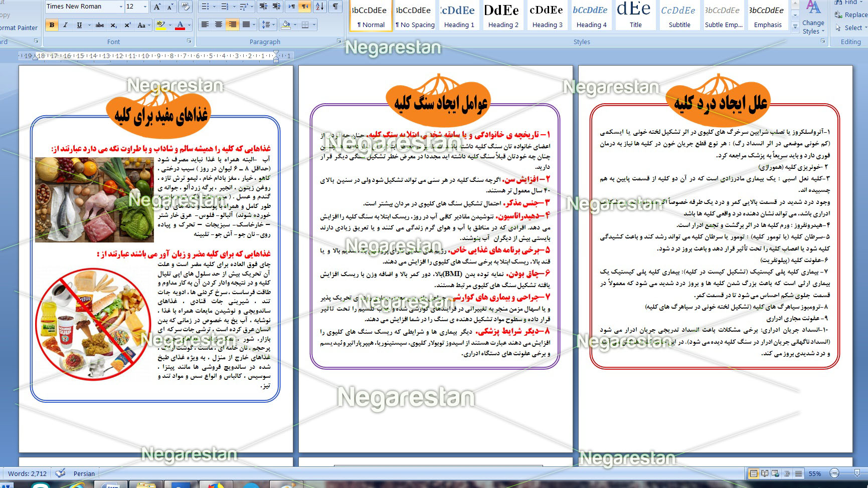
Task: Open the Select menu in Editing
Action: pos(850,28)
